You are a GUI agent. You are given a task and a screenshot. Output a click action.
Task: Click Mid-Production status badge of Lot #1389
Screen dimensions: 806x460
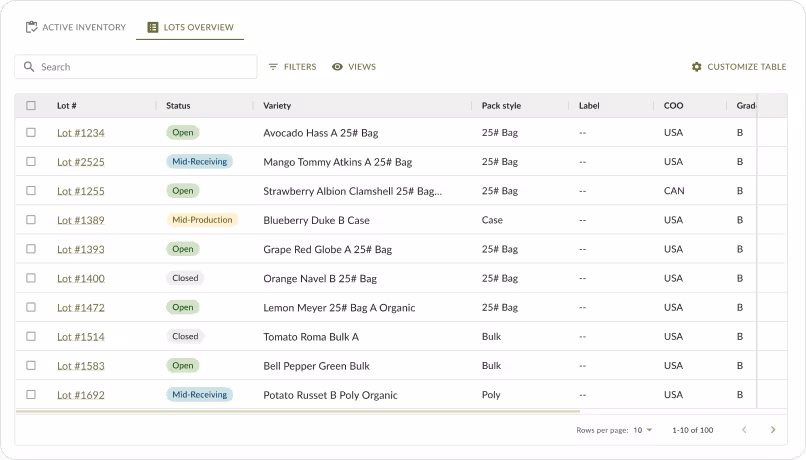202,220
